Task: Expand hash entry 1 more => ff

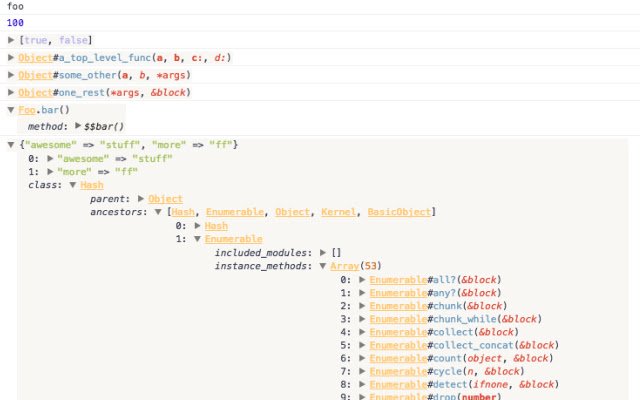Action: click(50, 171)
